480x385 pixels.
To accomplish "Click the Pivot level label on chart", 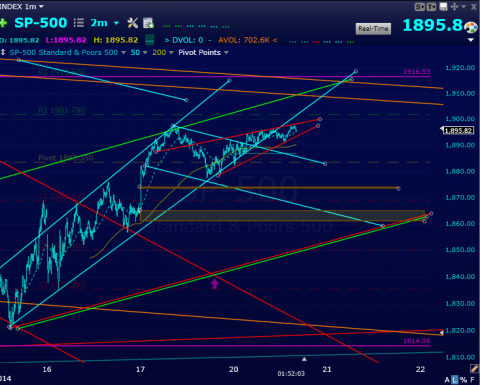I will pos(66,158).
